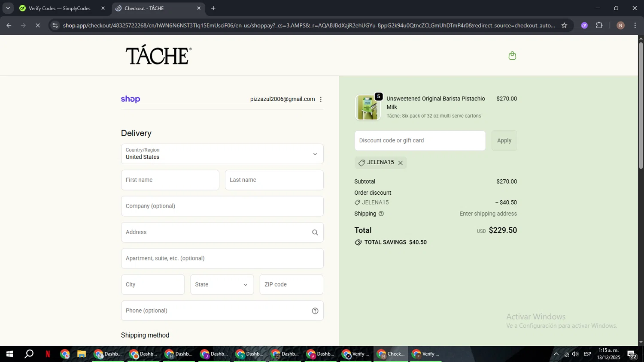The width and height of the screenshot is (644, 362).
Task: Click the Apartment, suite, etc. field
Action: [x=222, y=259]
